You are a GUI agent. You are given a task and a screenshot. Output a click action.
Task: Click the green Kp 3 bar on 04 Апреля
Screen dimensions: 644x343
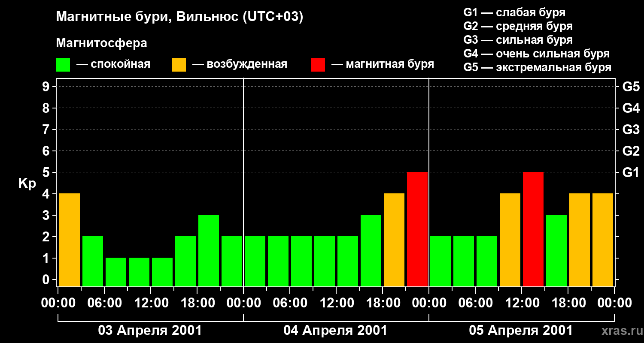(x=371, y=250)
